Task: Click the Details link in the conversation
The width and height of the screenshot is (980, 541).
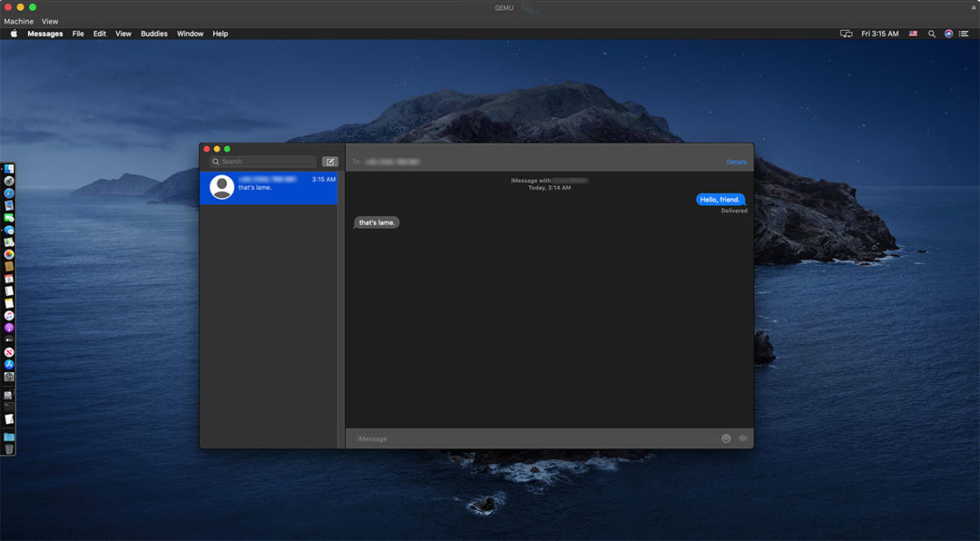Action: [x=736, y=162]
